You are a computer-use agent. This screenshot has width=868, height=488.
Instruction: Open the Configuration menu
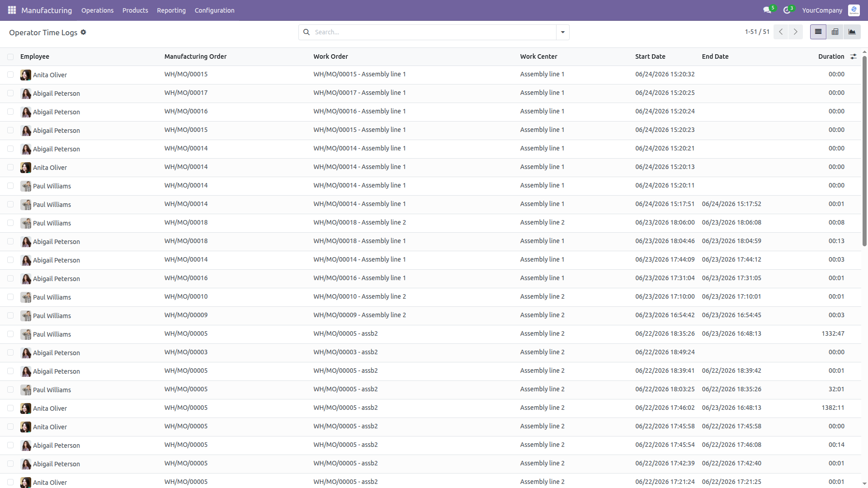click(x=214, y=10)
